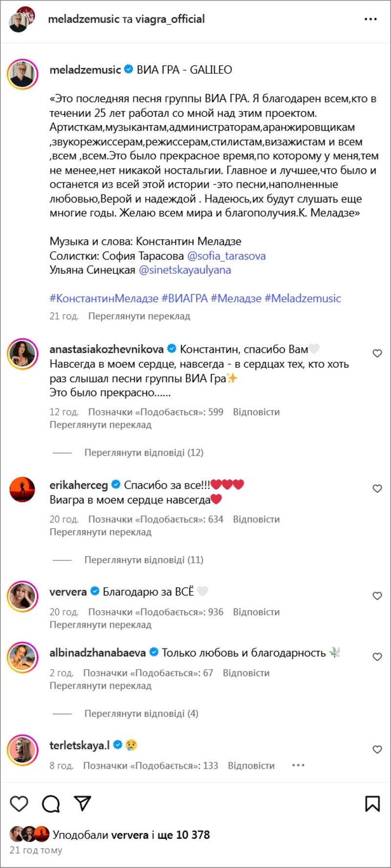Open the #ВИАГРА hashtag

(x=185, y=298)
